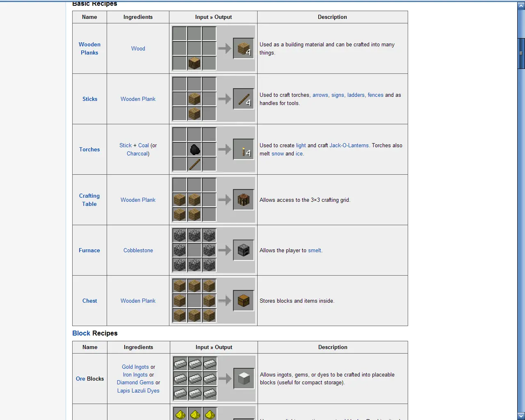The height and width of the screenshot is (420, 525).
Task: Click the sticks output item icon
Action: pyautogui.click(x=244, y=99)
